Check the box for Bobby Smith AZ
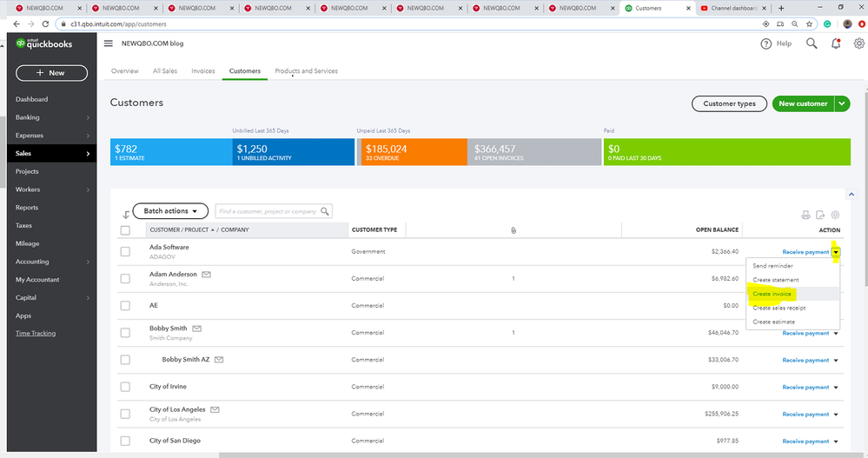This screenshot has width=868, height=458. pos(126,360)
